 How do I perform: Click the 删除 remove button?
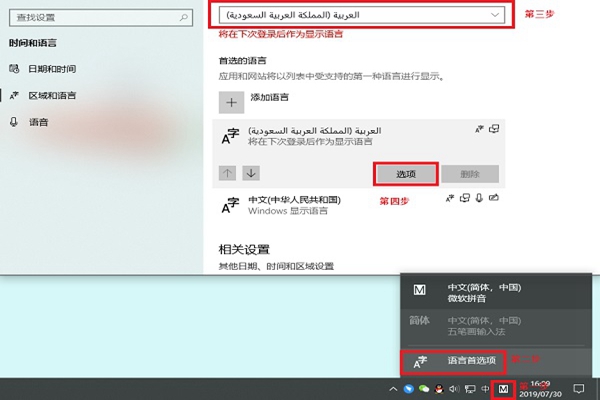[470, 174]
